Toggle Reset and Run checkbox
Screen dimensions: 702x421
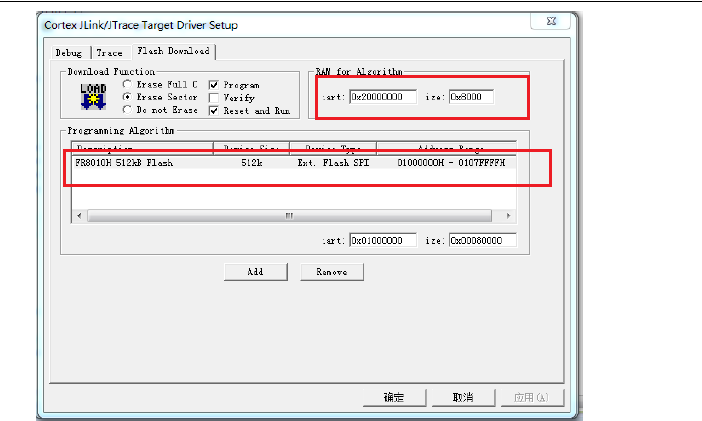tap(214, 111)
